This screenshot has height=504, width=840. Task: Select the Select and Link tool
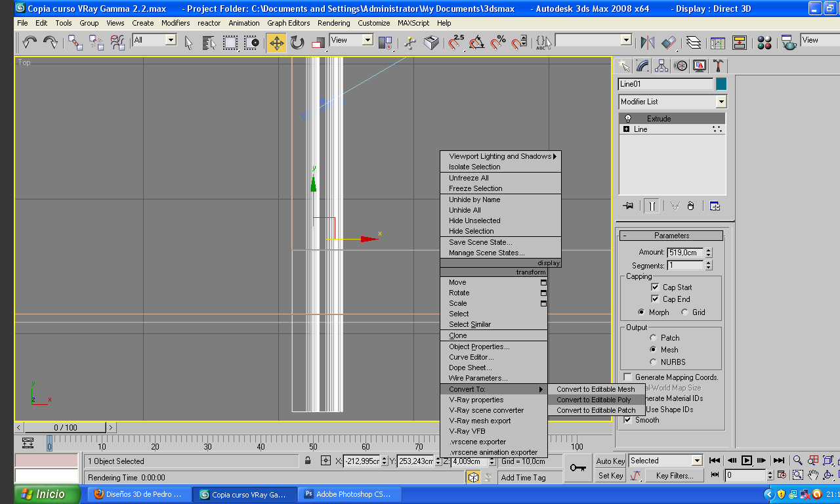(x=76, y=43)
